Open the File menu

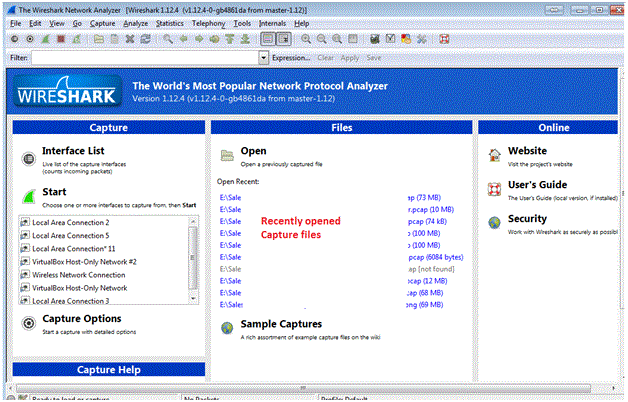(16, 24)
